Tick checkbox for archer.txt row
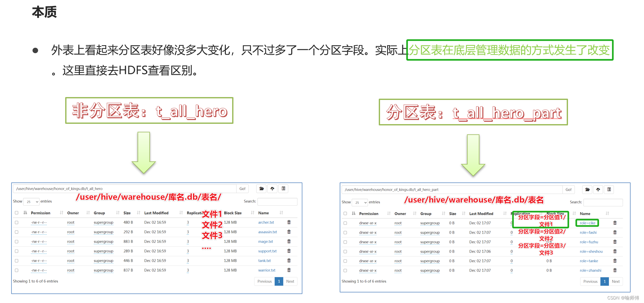 point(17,222)
